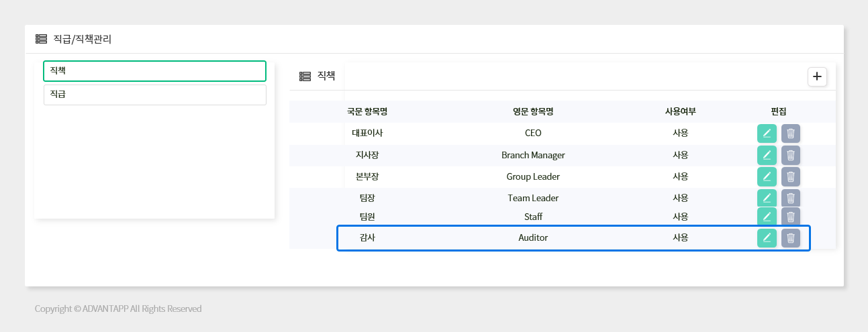Delete the 본부장 Group Leader row
This screenshot has width=868, height=332.
point(791,176)
